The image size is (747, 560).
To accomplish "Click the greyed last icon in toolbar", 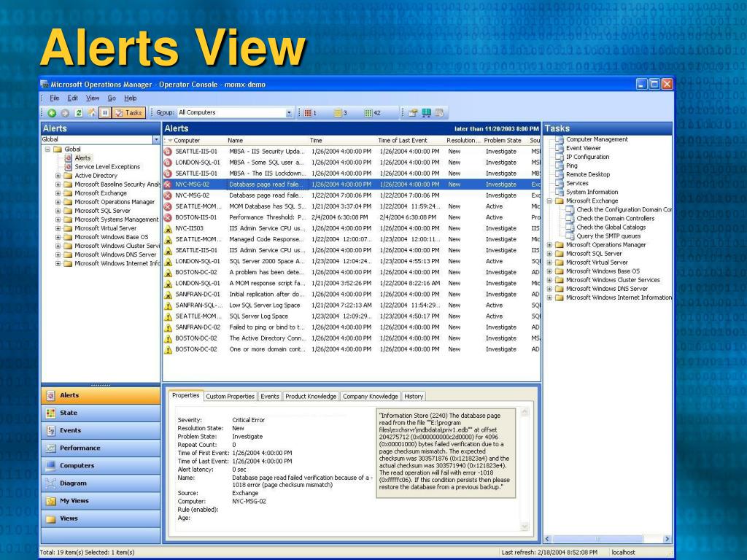I will [439, 113].
